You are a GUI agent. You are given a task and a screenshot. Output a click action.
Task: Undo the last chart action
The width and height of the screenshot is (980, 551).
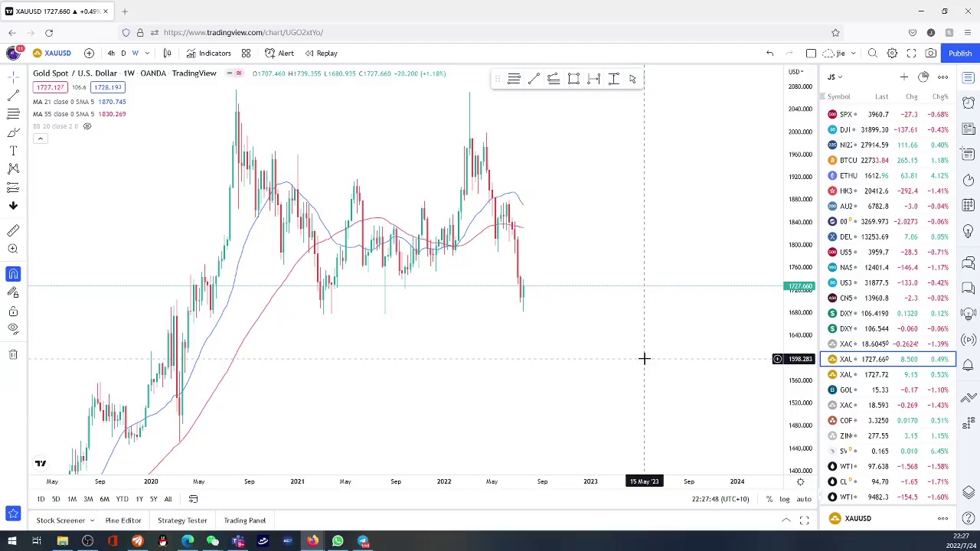click(770, 53)
